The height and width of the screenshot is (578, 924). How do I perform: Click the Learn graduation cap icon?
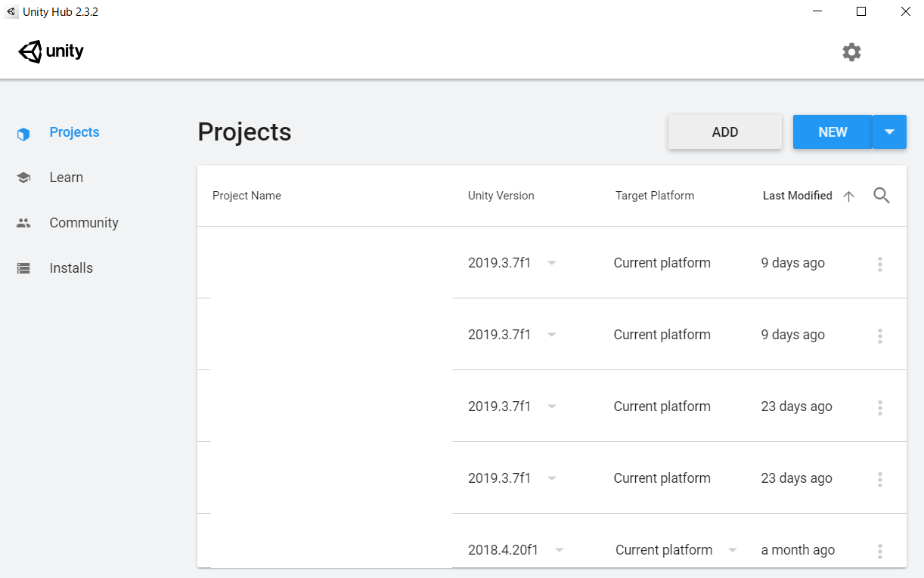pos(23,178)
